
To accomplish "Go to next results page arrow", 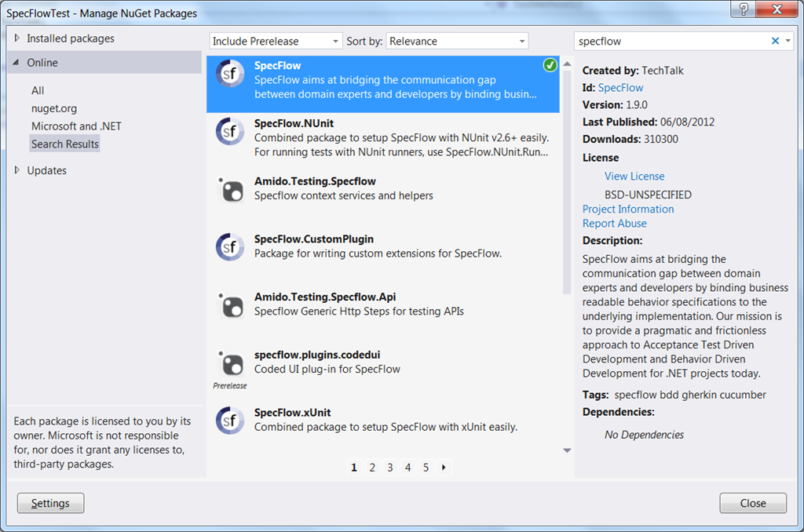I will (x=444, y=467).
